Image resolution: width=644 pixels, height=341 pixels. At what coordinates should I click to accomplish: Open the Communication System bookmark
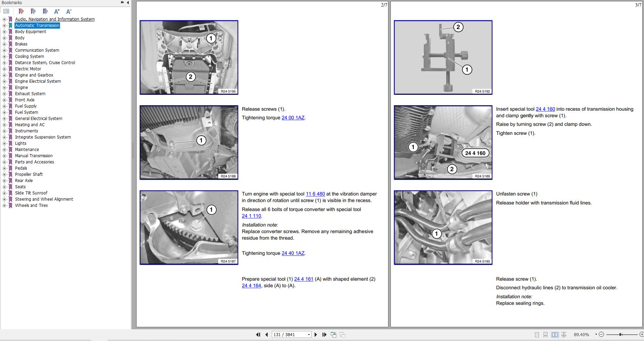click(x=37, y=50)
